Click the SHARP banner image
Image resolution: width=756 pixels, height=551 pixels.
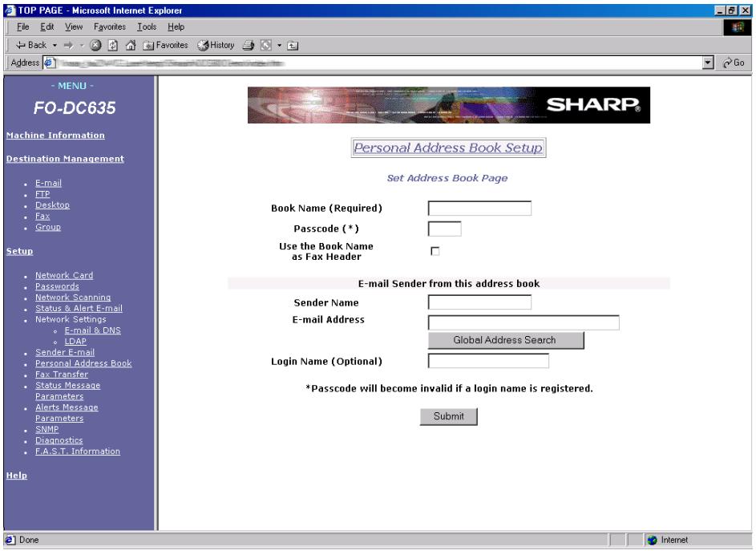[448, 105]
